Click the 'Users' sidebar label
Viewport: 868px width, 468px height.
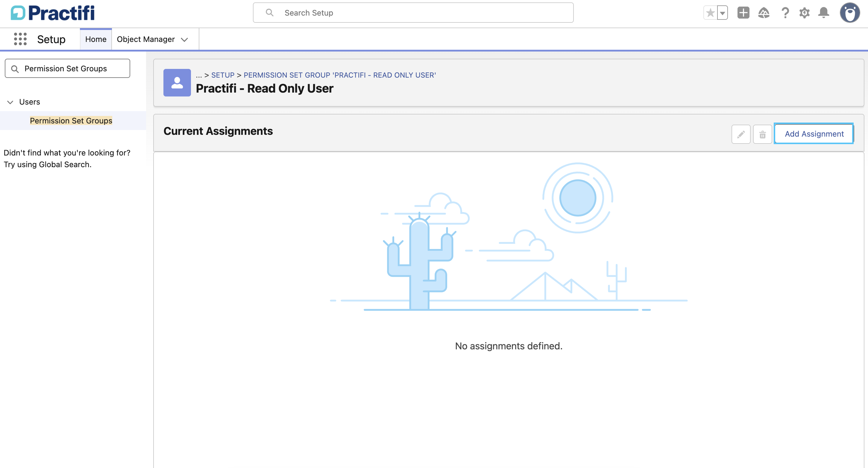point(30,102)
